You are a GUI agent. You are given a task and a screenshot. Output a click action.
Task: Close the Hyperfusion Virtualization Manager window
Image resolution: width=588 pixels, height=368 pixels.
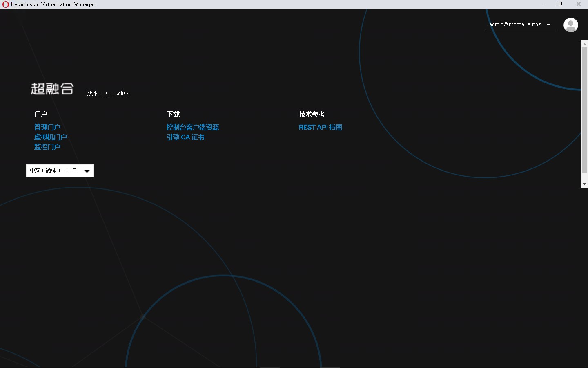pos(579,4)
